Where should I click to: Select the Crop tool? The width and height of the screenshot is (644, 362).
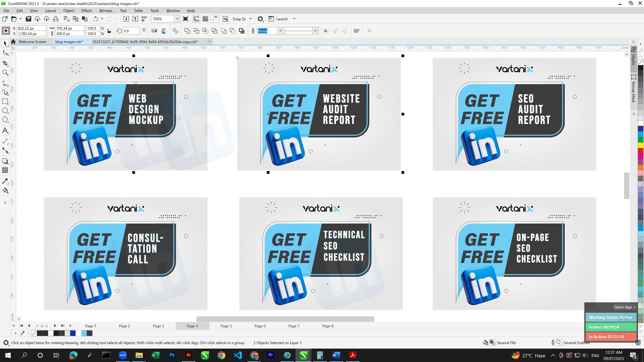click(5, 64)
